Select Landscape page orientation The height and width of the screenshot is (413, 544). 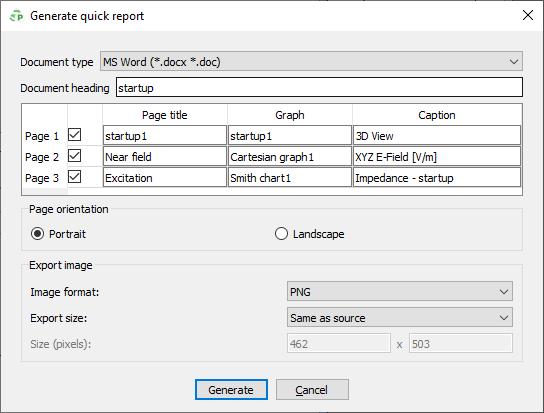click(281, 234)
